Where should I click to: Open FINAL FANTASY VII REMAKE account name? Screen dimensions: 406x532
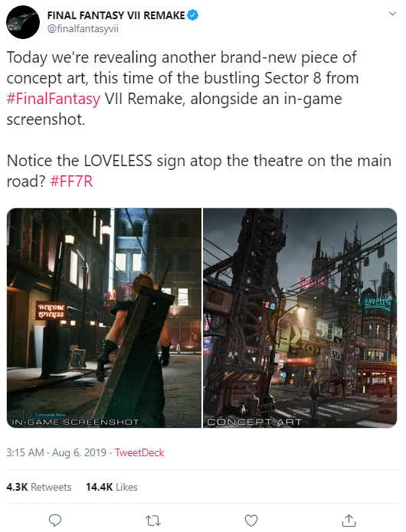(x=116, y=15)
